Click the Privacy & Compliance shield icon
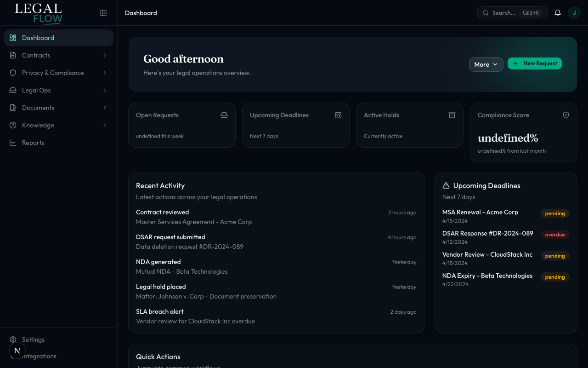Image resolution: width=588 pixels, height=368 pixels. [x=13, y=73]
